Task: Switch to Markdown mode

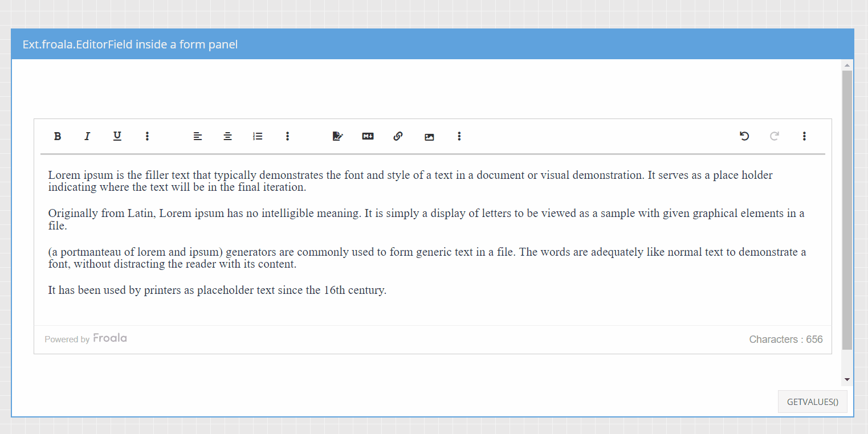Action: click(368, 136)
